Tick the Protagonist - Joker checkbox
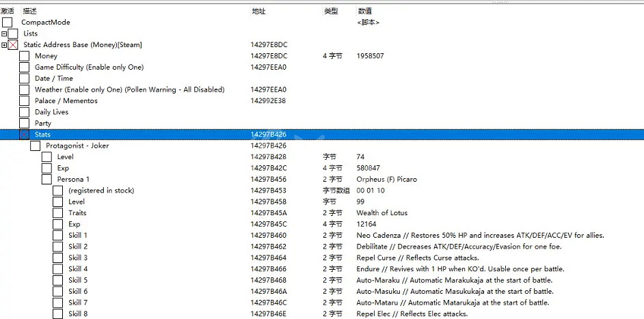Screen dimensions: 644x319 tap(35, 145)
